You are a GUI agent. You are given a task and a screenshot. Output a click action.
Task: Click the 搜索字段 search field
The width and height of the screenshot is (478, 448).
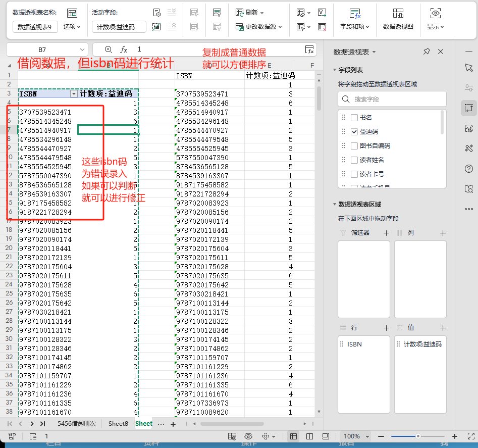[x=392, y=99]
